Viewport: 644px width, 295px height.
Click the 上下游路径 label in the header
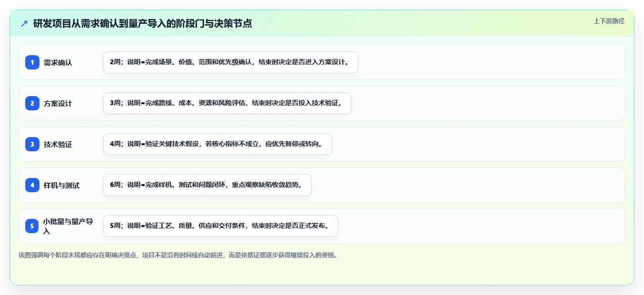pyautogui.click(x=609, y=21)
